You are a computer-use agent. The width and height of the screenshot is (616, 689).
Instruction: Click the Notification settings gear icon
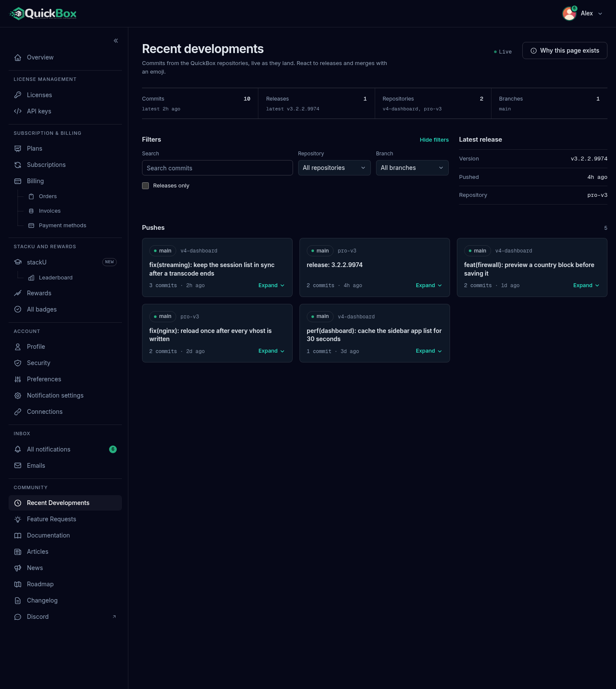18,395
